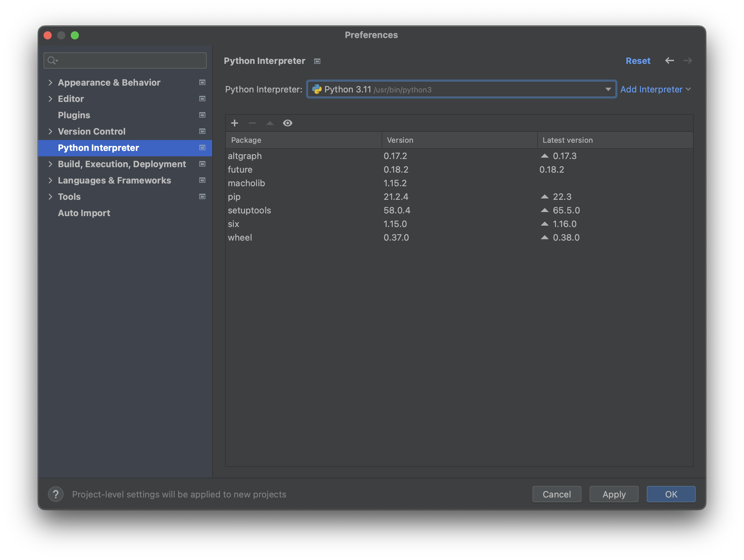Image resolution: width=744 pixels, height=560 pixels.
Task: Click the Reset interpreter settings button
Action: [638, 60]
